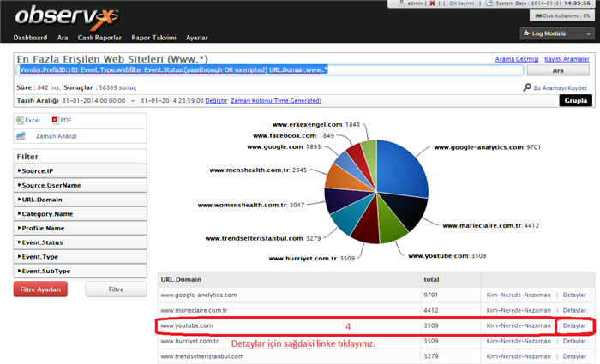Click Kim-Nerede-Nezaman for www.trendsetteristanbul.com row
The width and height of the screenshot is (600, 364).
(x=519, y=356)
